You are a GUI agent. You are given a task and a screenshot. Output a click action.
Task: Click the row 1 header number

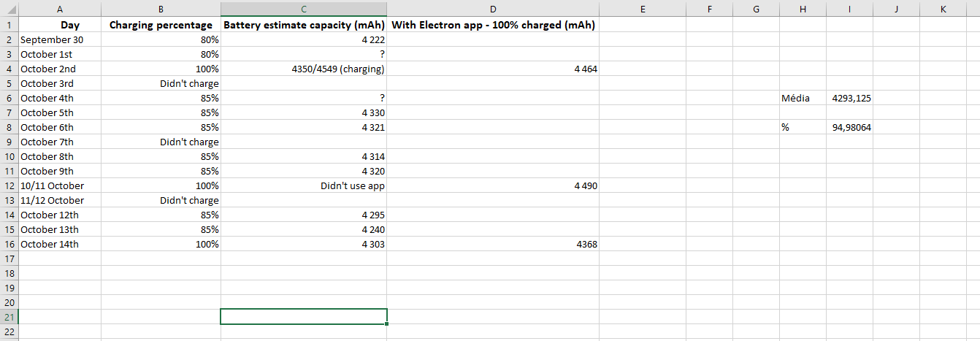click(x=9, y=25)
